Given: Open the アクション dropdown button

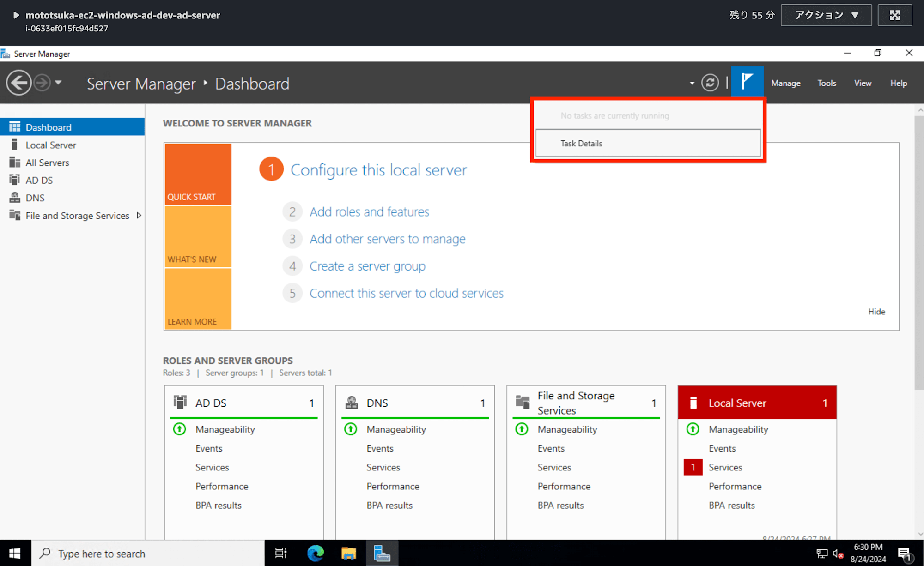Looking at the screenshot, I should (826, 15).
